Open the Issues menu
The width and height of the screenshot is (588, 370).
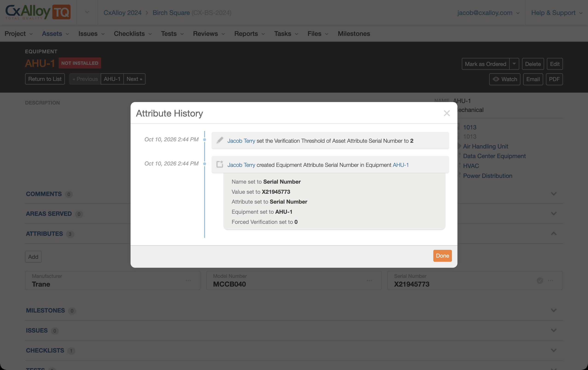[x=91, y=34]
